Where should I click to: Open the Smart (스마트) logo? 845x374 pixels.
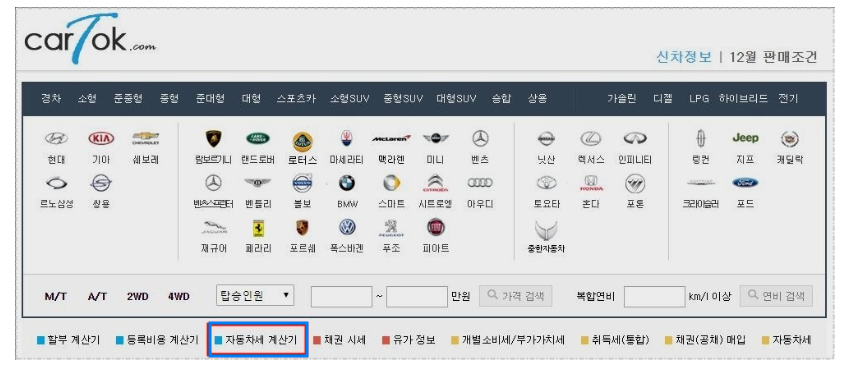391,183
